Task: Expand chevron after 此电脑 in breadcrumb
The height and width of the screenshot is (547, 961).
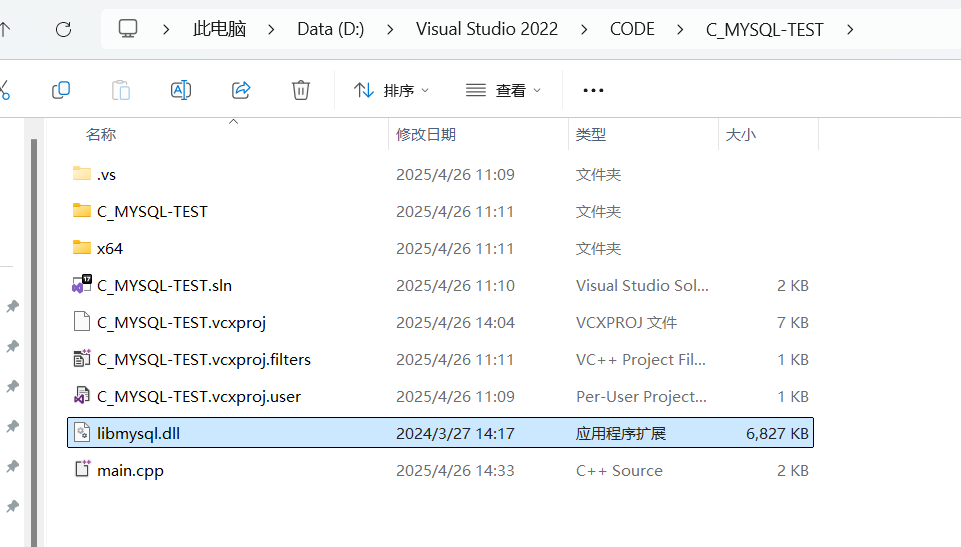Action: (271, 29)
